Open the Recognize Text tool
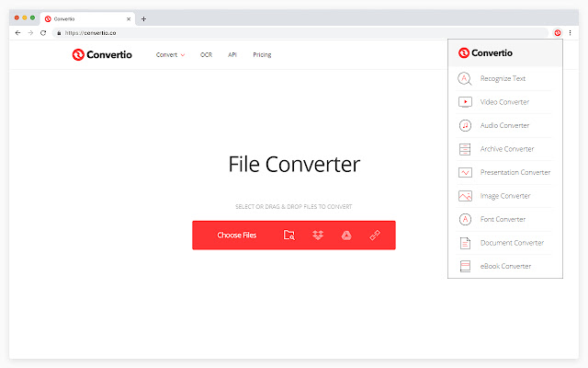 [504, 78]
